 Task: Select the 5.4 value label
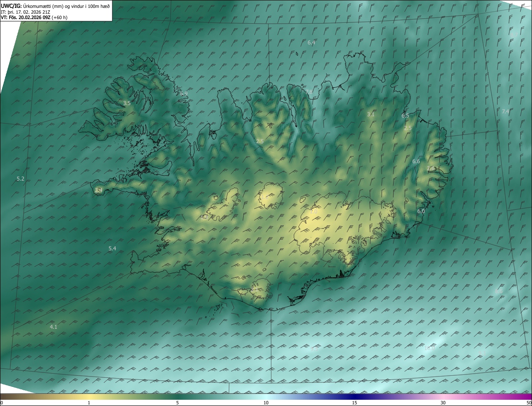[x=112, y=248]
